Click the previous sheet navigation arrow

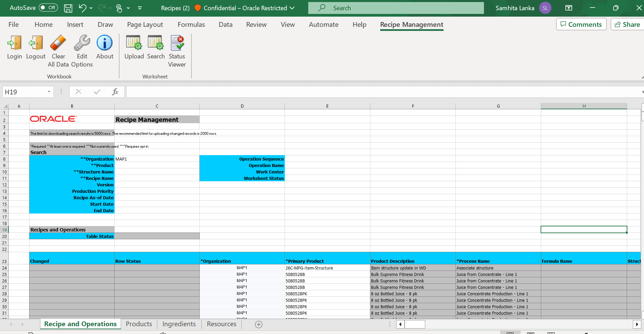(x=11, y=324)
